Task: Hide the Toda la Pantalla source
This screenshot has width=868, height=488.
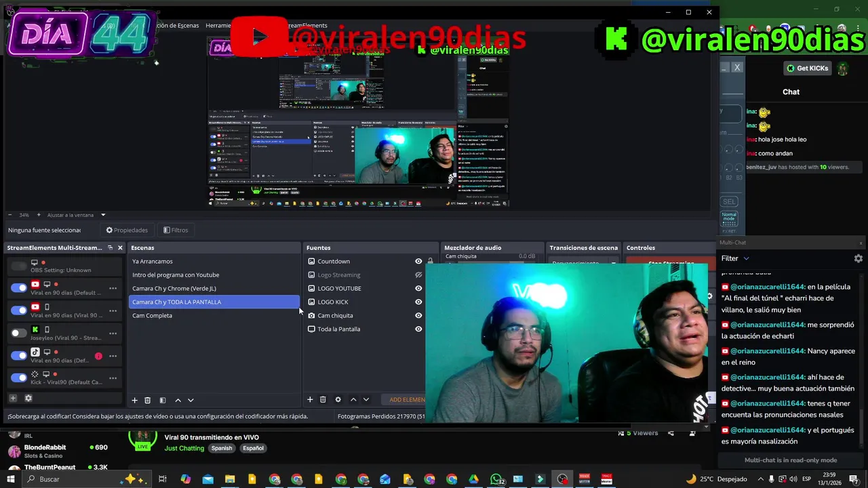Action: (x=418, y=329)
